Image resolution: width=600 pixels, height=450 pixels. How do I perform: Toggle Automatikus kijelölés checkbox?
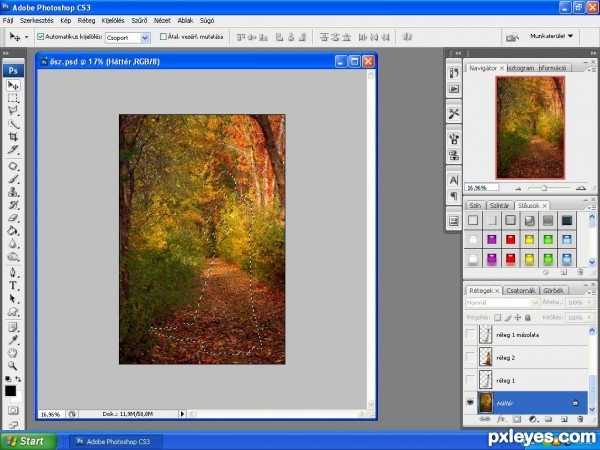pyautogui.click(x=41, y=37)
